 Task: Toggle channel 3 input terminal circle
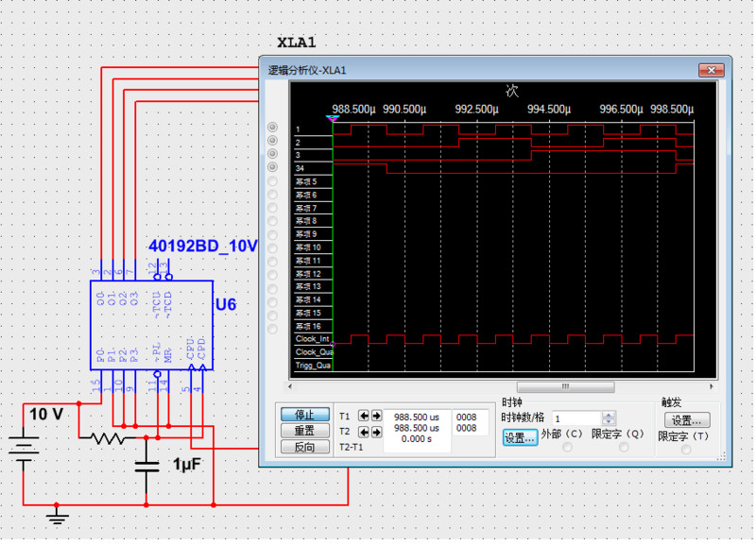point(273,154)
